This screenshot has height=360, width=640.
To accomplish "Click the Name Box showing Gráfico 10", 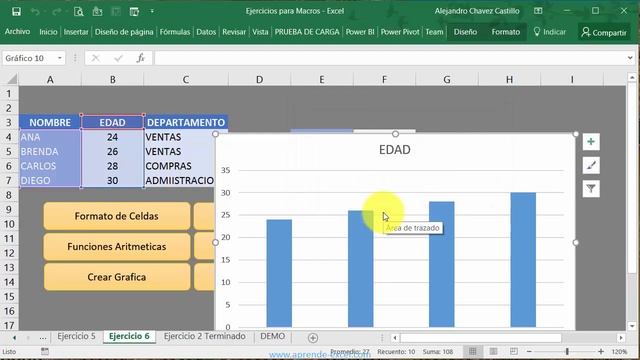I will click(x=29, y=58).
